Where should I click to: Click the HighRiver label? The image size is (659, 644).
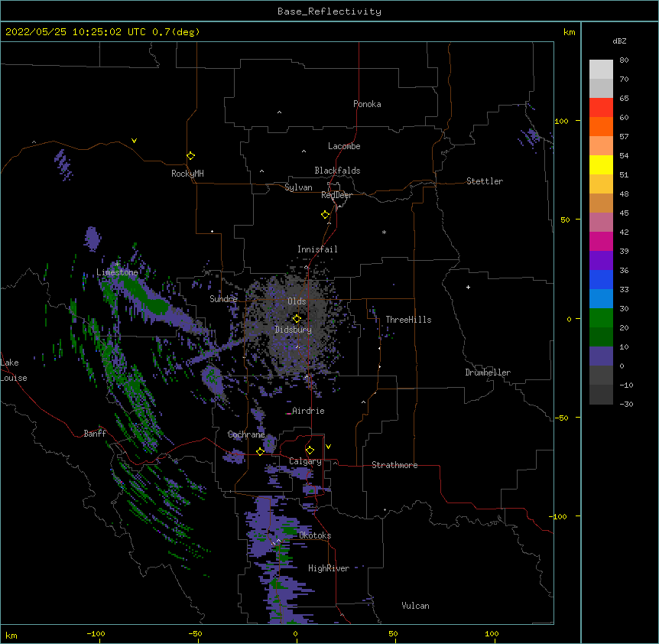click(x=329, y=568)
